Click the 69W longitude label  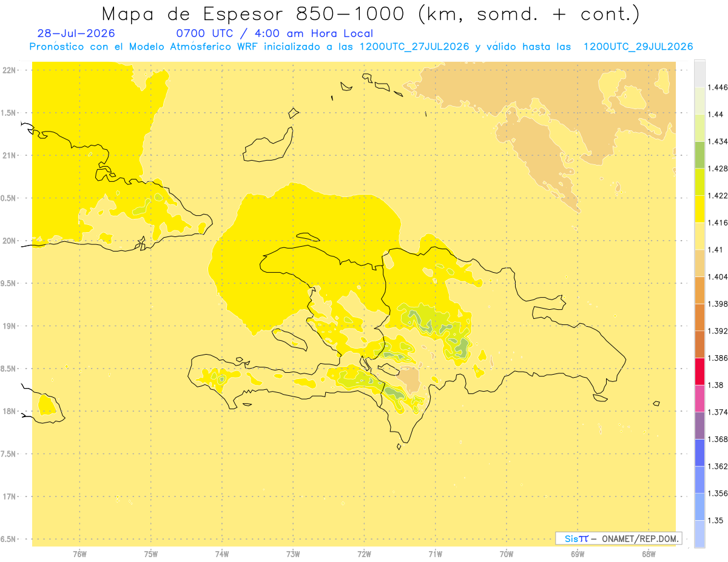(x=578, y=554)
